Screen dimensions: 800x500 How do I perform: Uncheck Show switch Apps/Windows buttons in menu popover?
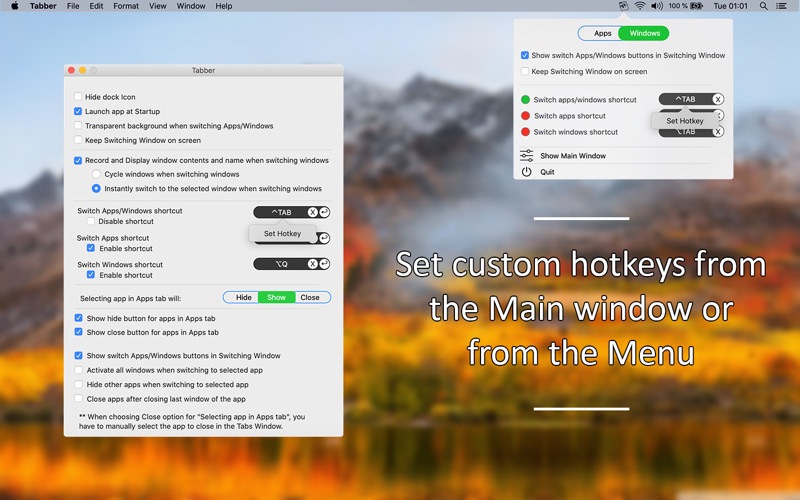(525, 55)
